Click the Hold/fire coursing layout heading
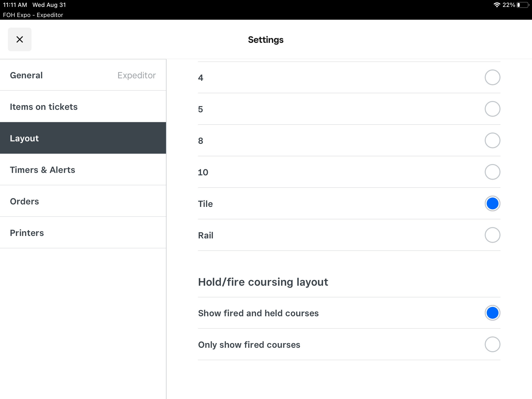Screen dimensions: 532x399 263,282
